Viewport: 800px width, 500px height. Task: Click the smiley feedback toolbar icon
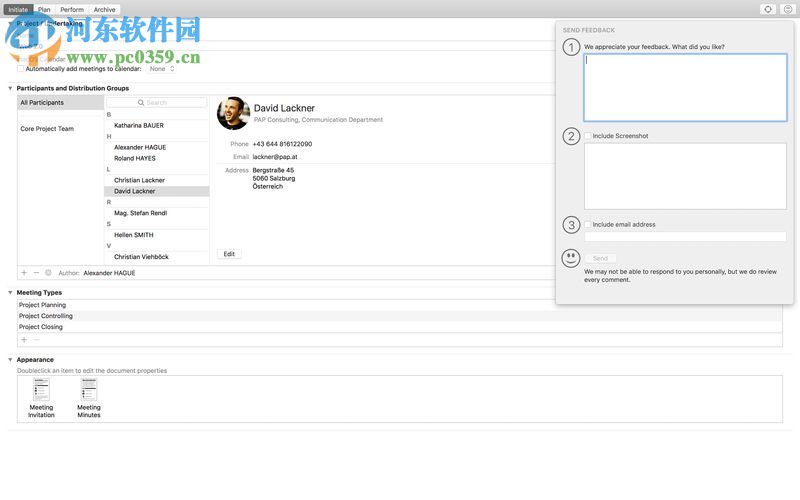(x=787, y=9)
